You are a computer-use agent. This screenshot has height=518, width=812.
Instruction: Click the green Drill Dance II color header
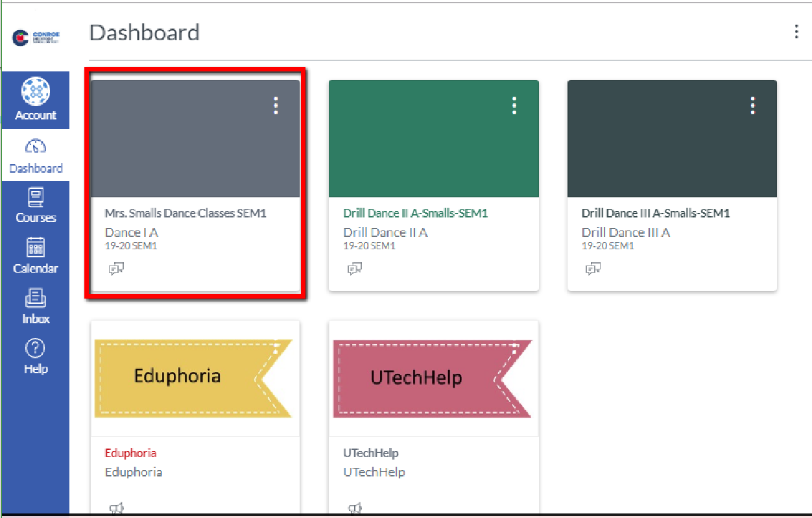tap(433, 149)
